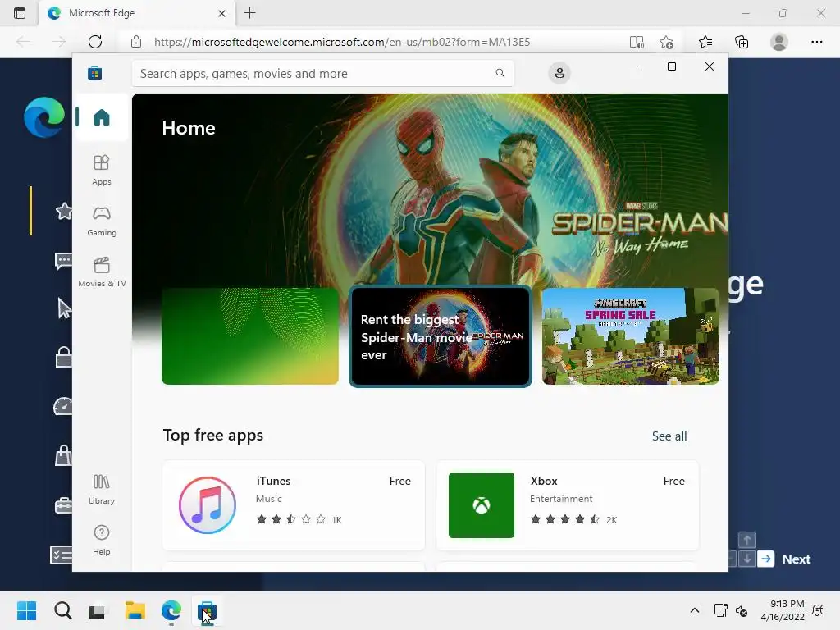The width and height of the screenshot is (840, 630).
Task: Open Edge Favorites list
Action: tap(705, 42)
